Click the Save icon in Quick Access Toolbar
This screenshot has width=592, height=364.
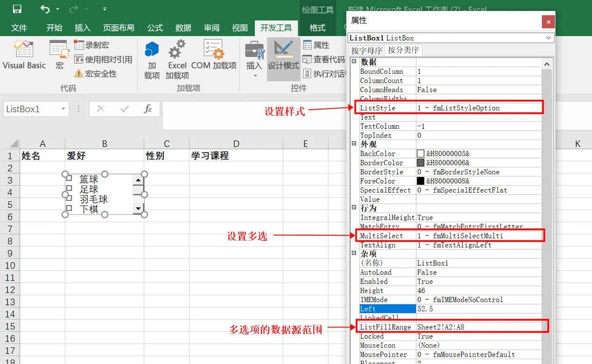[x=18, y=8]
